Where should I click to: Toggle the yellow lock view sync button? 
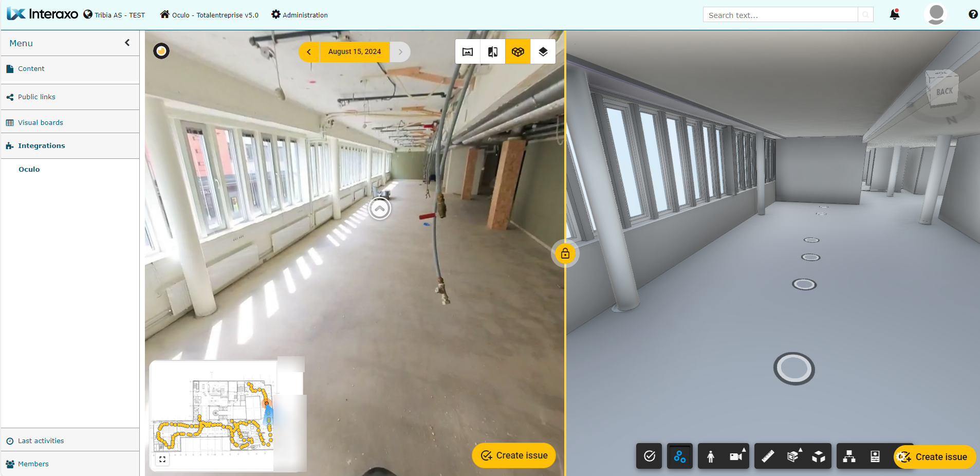[565, 253]
